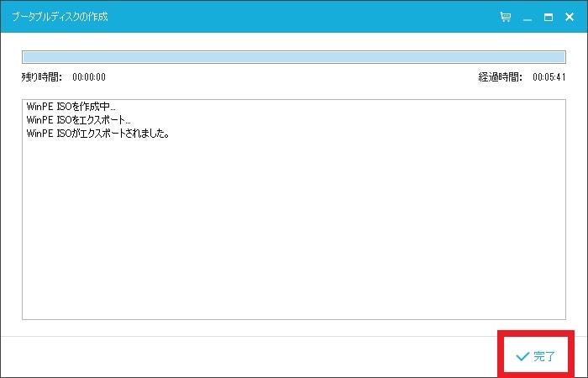Click the window title ブータブルディスクの作成
The image size is (588, 378).
tap(60, 17)
